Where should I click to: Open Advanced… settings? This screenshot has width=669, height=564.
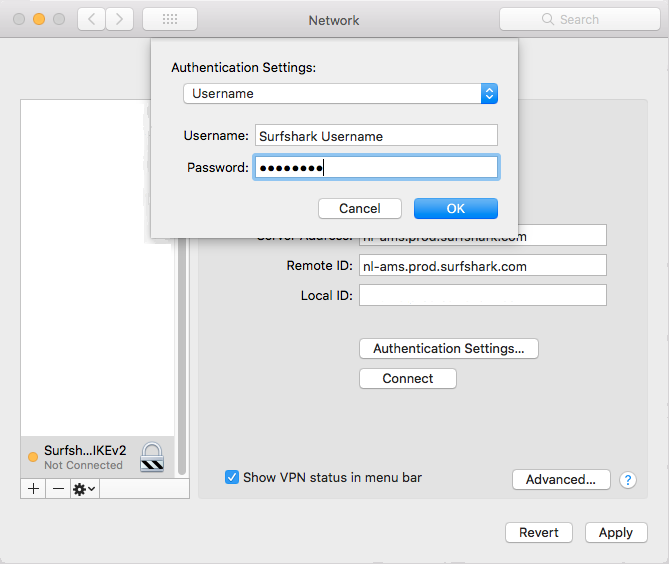click(561, 480)
